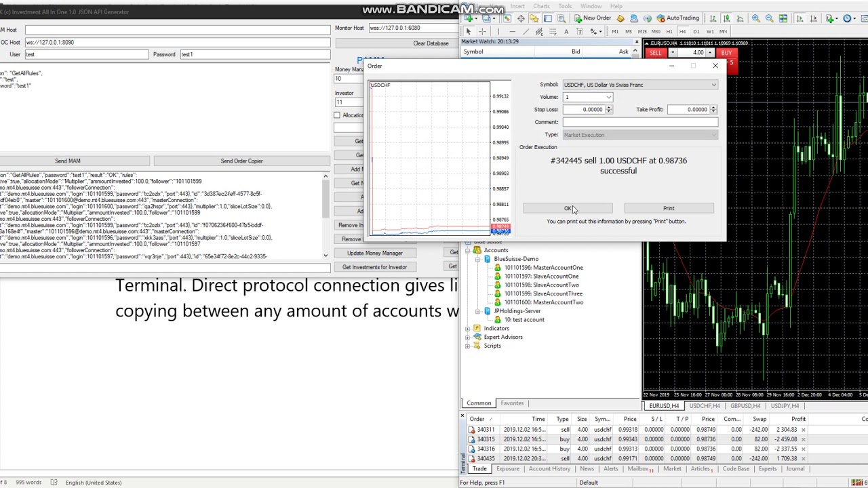Collapse the BlueSuisse-Demo tree node
This screenshot has height=488, width=868.
pyautogui.click(x=478, y=259)
